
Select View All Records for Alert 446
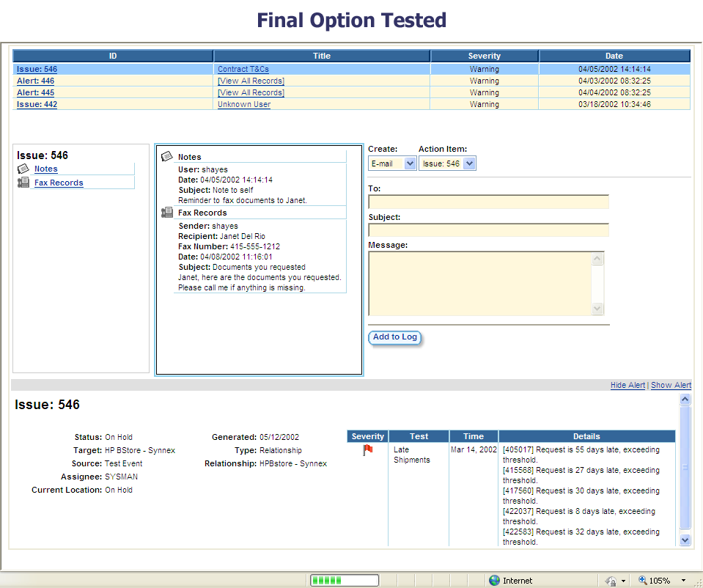tap(251, 81)
